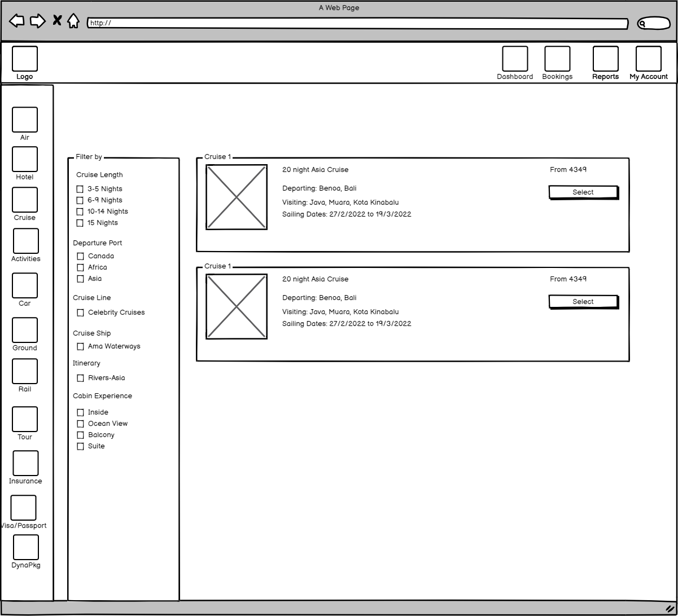Viewport: 678px width, 616px height.
Task: Click the browser back arrow
Action: coord(17,21)
